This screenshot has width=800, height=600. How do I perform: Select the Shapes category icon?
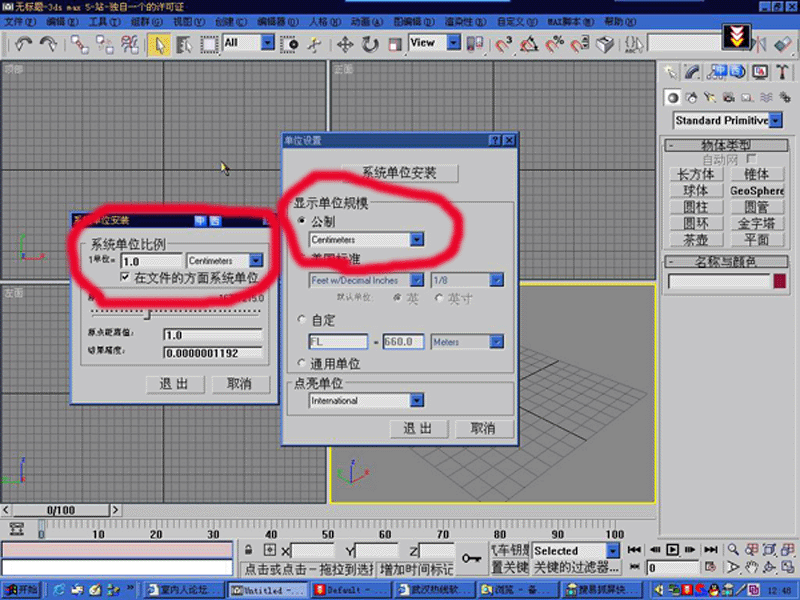[x=691, y=97]
